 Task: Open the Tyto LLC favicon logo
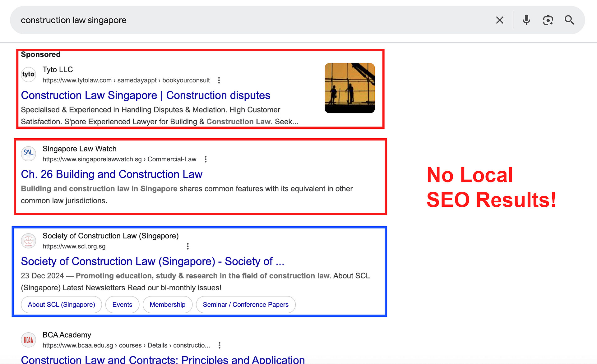(x=29, y=75)
